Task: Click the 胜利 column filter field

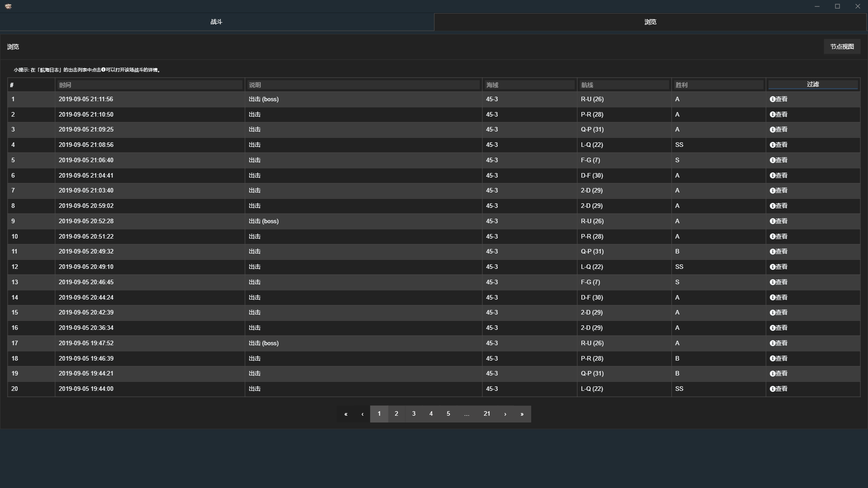Action: (x=718, y=85)
